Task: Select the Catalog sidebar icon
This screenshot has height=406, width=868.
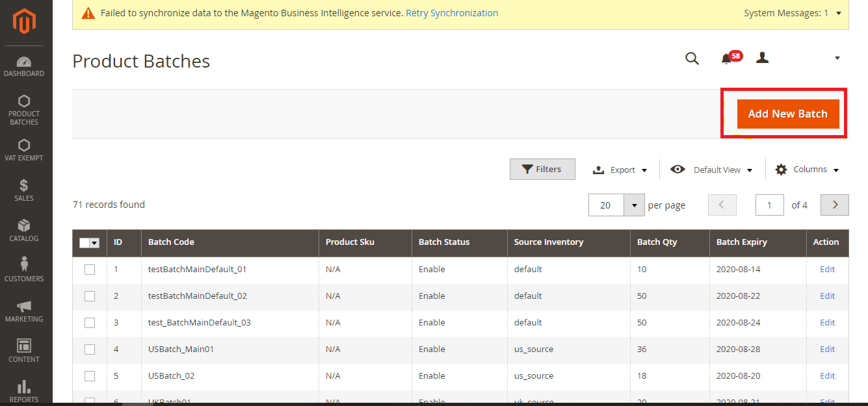Action: (24, 231)
